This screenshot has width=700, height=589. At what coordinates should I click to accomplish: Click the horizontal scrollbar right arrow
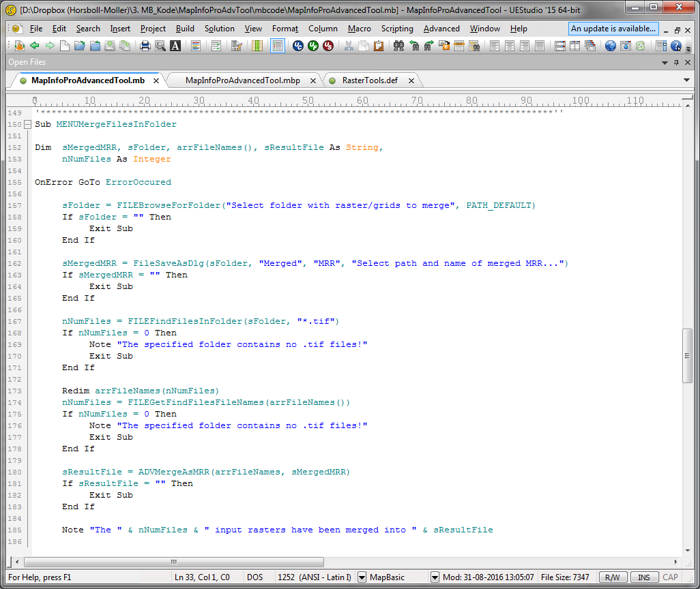[676, 562]
